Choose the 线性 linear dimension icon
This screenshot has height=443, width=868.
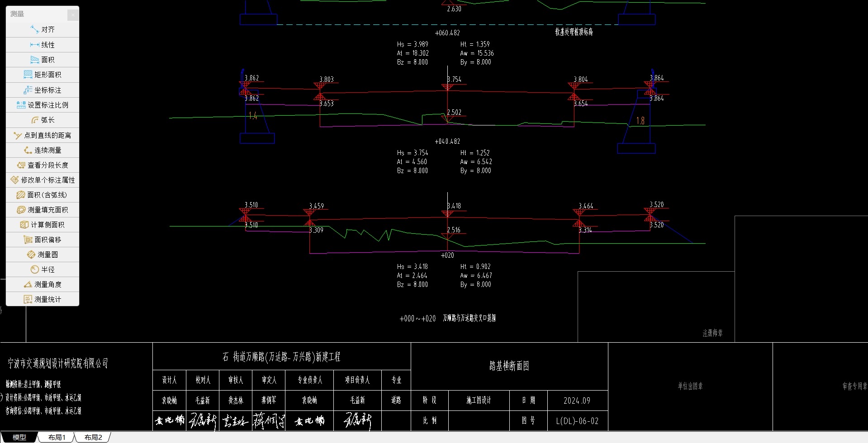point(34,45)
